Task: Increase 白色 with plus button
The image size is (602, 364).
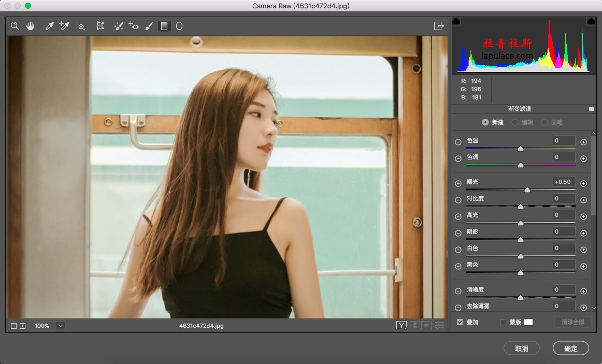Action: [583, 250]
